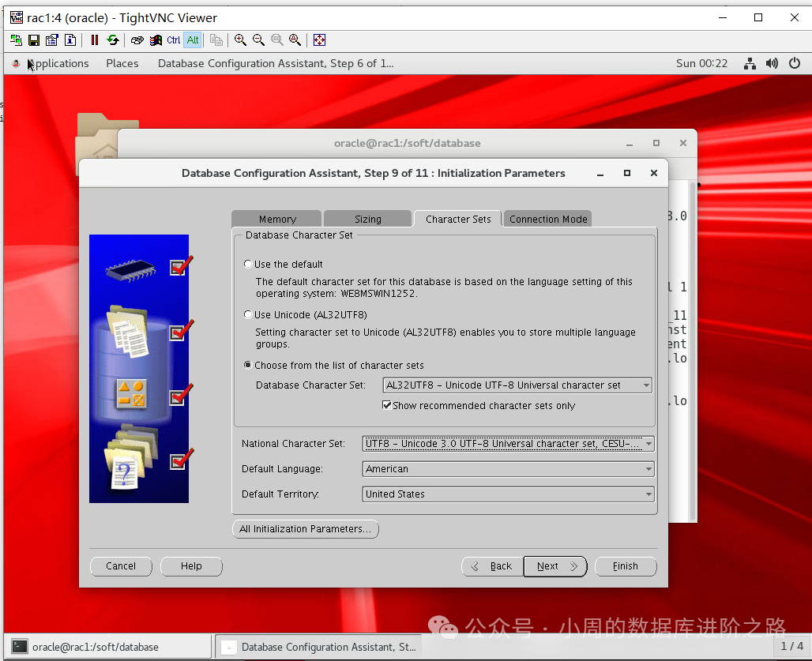Open TightVNC Connection Options icon
The height and width of the screenshot is (661, 812).
click(x=52, y=39)
